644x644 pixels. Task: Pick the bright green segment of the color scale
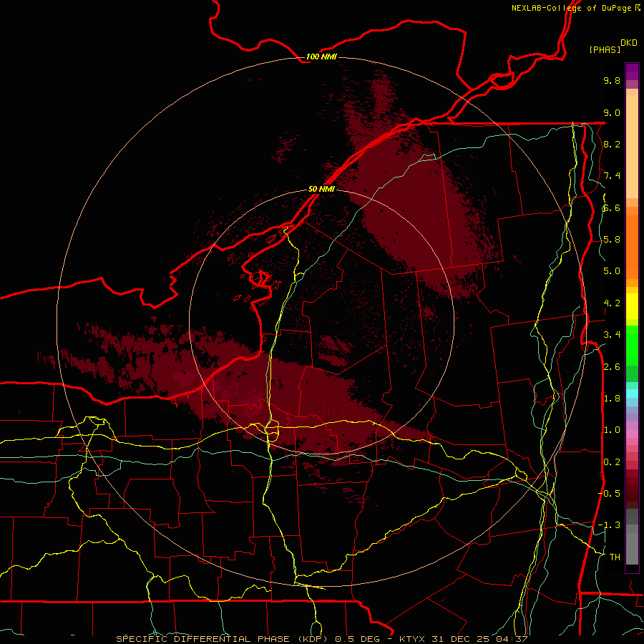[x=632, y=345]
